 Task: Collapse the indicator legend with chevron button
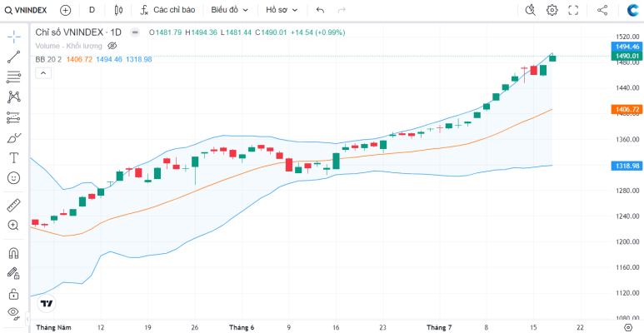[43, 73]
